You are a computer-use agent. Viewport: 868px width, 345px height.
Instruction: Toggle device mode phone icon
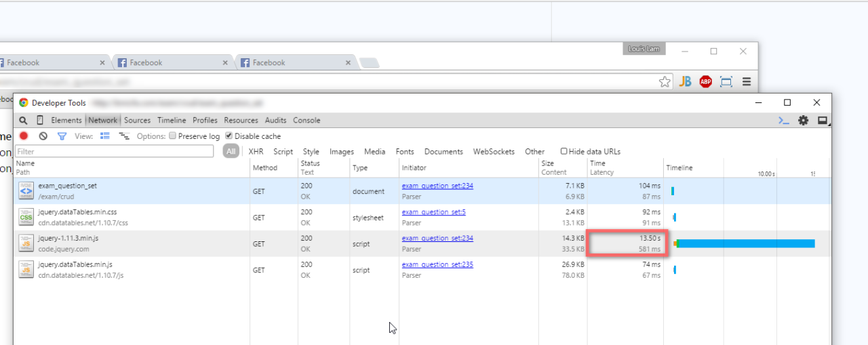coord(40,121)
